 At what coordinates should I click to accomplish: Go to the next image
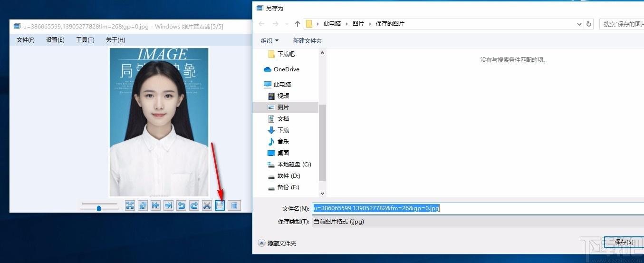click(x=168, y=205)
